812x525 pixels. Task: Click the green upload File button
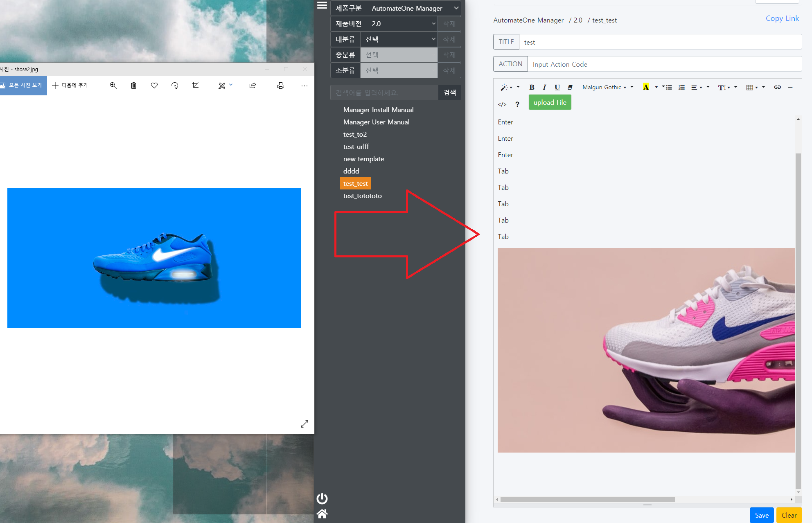click(x=550, y=102)
